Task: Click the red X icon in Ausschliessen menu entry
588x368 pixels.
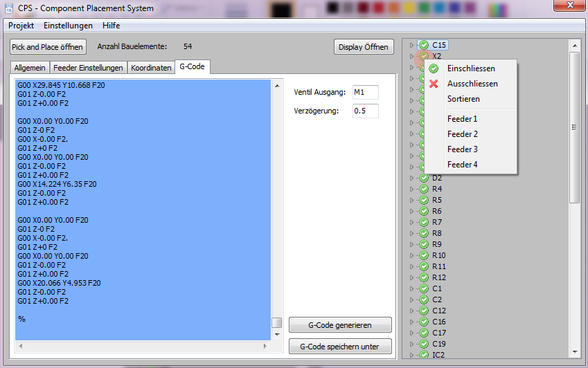Action: 434,84
